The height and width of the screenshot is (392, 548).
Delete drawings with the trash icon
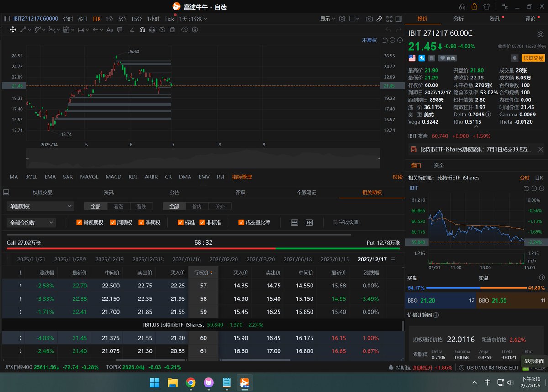tap(172, 30)
